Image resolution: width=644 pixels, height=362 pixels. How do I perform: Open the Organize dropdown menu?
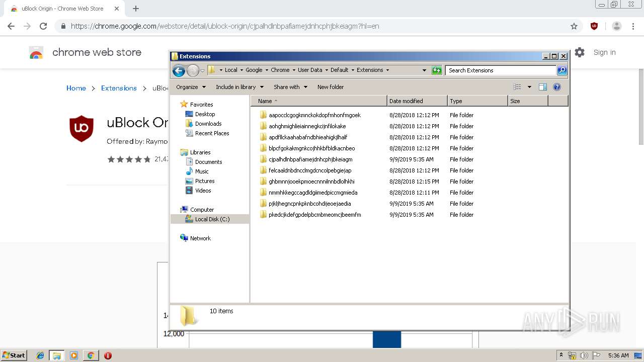191,87
